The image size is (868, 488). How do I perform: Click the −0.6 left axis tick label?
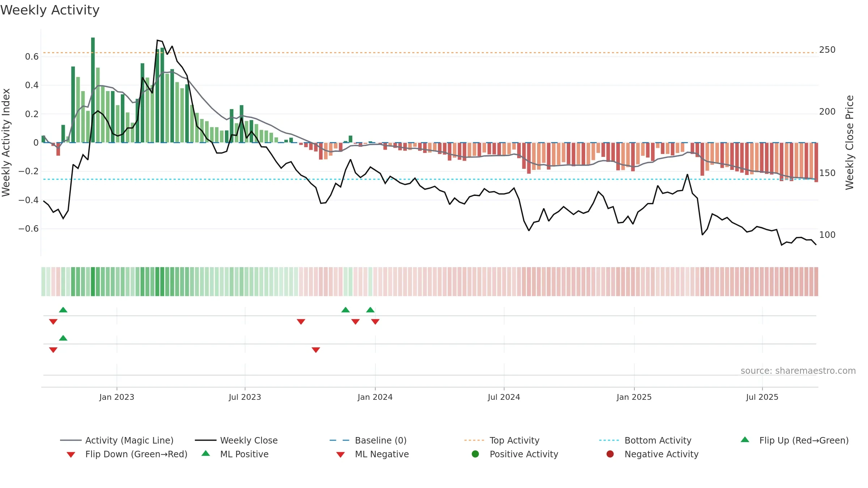[x=29, y=228]
